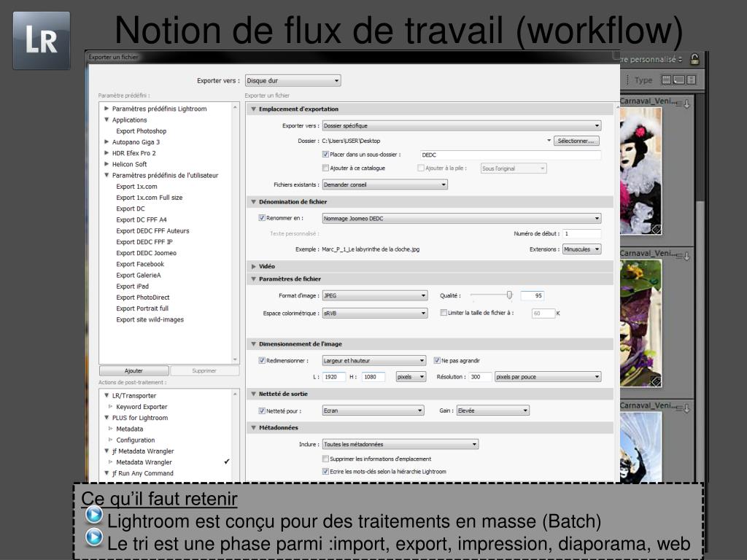This screenshot has width=747, height=560.
Task: Click the 'Résolution' field 300
Action: coord(480,377)
